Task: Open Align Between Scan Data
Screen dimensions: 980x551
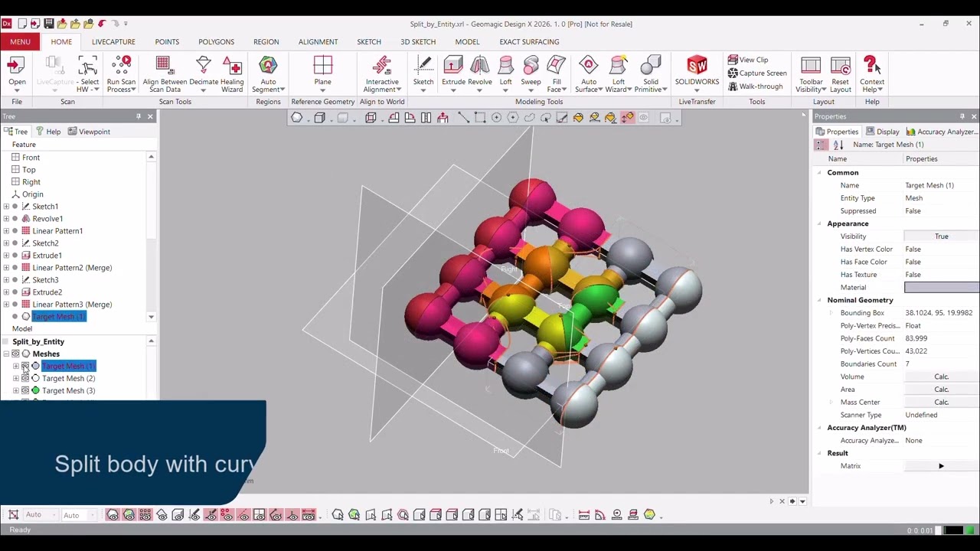Action: click(x=165, y=73)
